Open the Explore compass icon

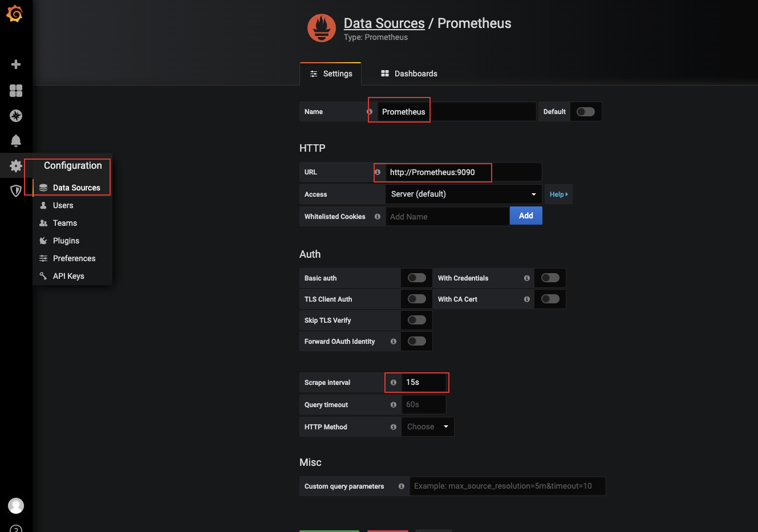point(16,116)
